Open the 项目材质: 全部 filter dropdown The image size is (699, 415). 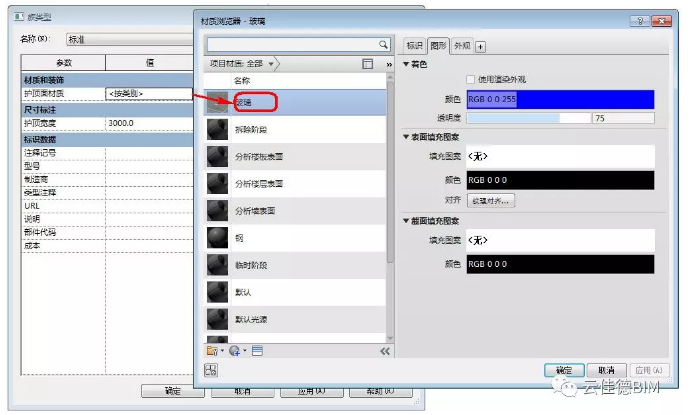point(270,63)
